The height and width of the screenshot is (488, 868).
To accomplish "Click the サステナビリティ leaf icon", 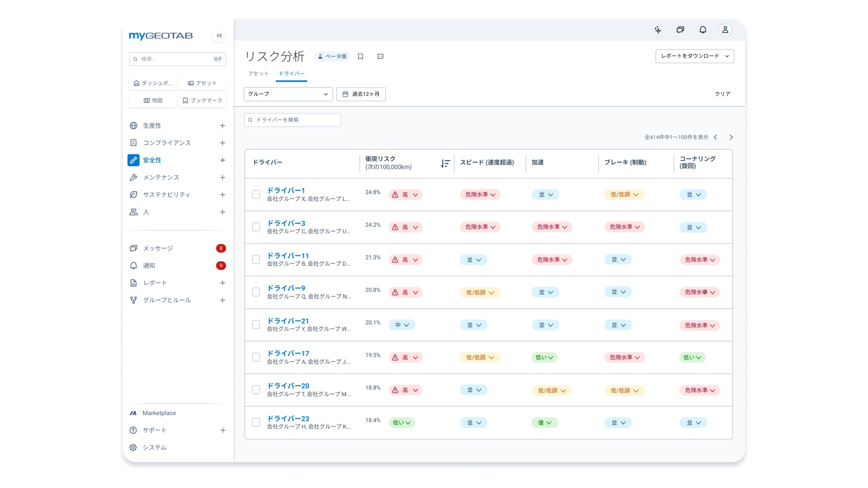I will click(133, 195).
